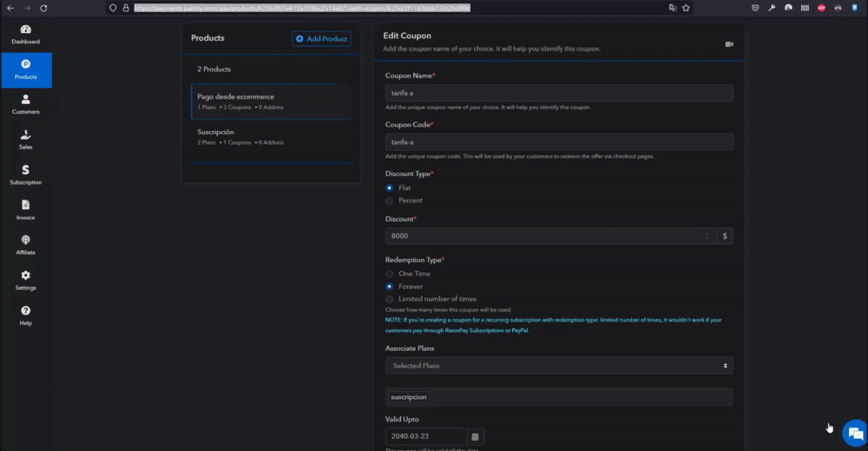
Task: Click the Discount amount field
Action: (551, 236)
